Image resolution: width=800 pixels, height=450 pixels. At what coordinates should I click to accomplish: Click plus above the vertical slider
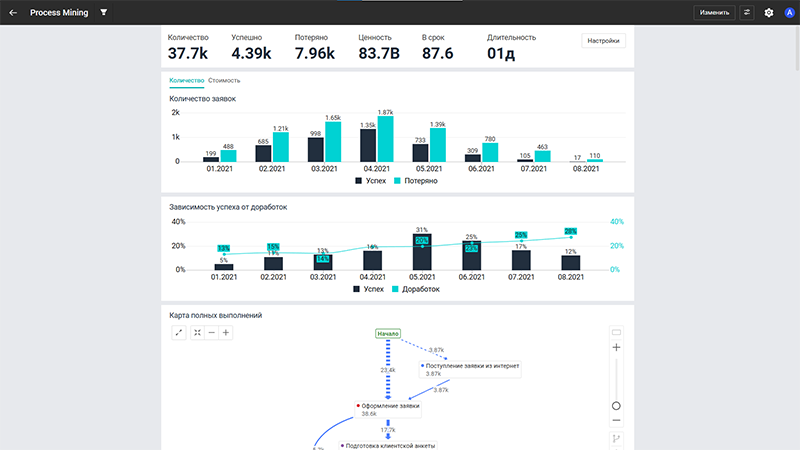click(616, 347)
